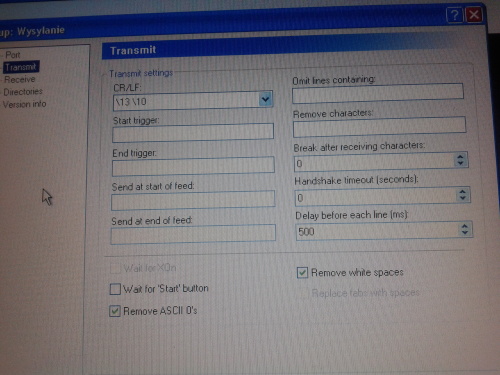Focus the End trigger input box
Screen dimensions: 500x375
(193, 166)
